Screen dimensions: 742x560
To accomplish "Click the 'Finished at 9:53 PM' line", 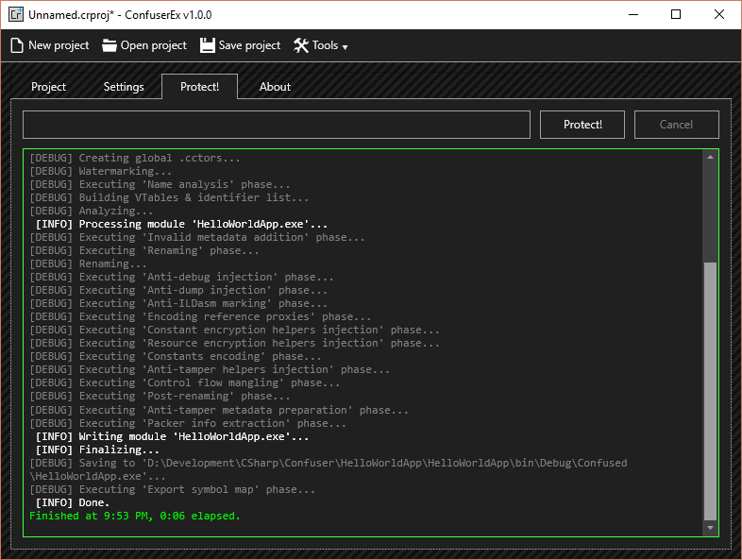I will 135,516.
